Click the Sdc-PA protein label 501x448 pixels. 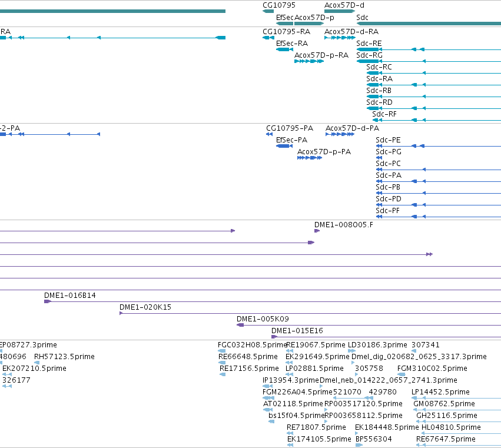pyautogui.click(x=389, y=175)
